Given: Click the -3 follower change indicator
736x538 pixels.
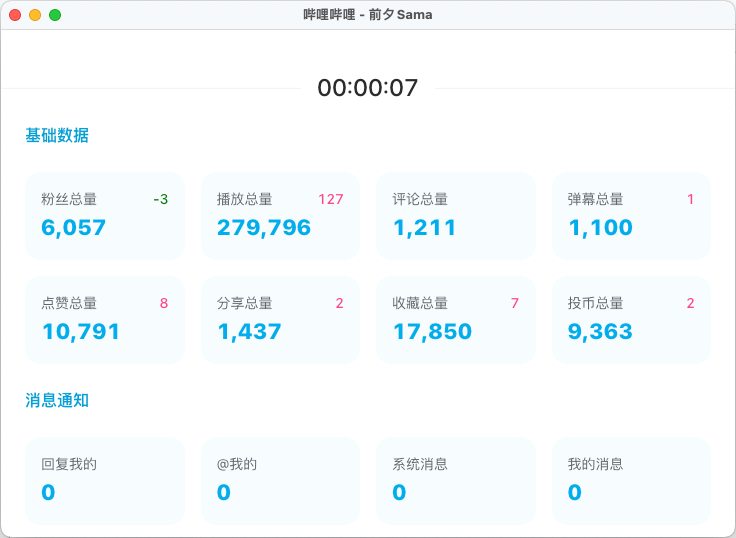Looking at the screenshot, I should (160, 199).
